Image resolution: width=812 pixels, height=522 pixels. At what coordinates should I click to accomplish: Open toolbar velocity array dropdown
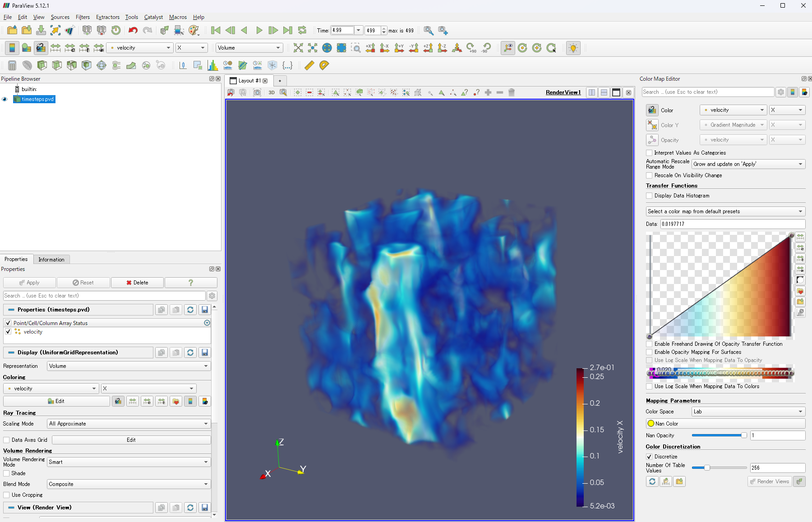pyautogui.click(x=140, y=48)
